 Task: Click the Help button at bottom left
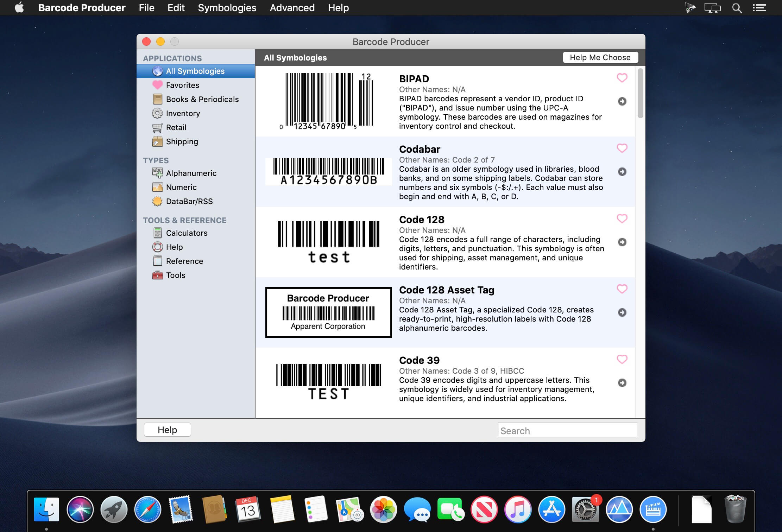point(168,430)
